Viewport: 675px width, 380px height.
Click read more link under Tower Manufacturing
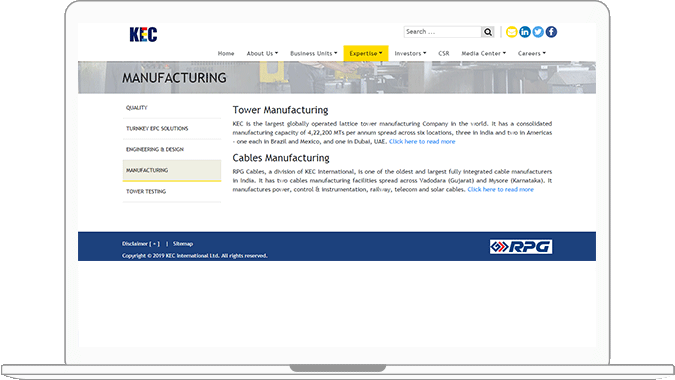coord(422,142)
